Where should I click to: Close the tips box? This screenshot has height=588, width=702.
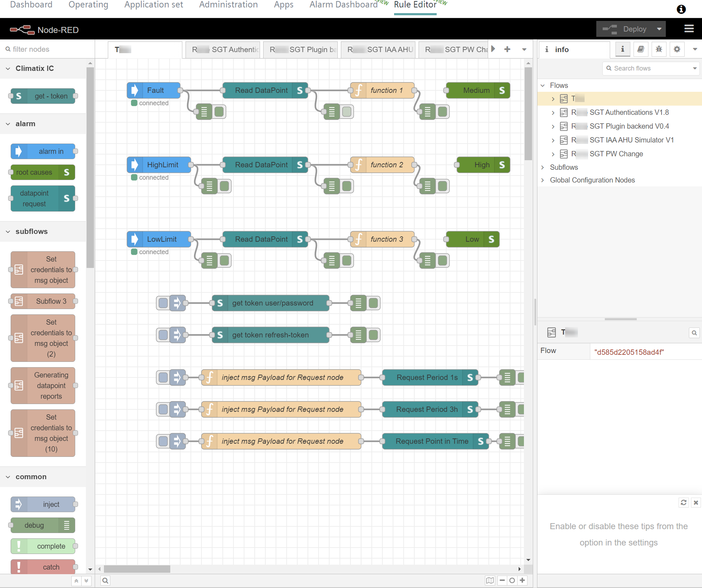[696, 503]
